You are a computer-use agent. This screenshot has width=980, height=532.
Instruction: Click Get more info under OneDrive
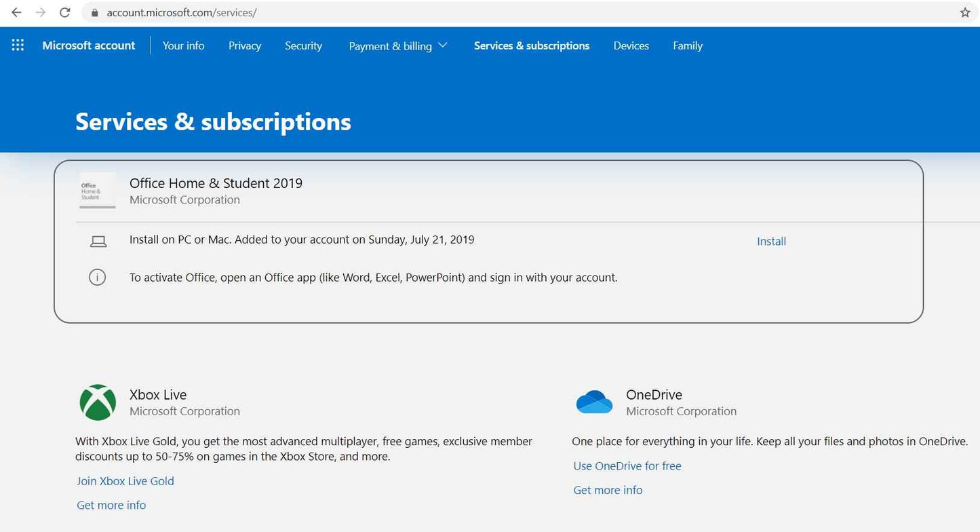(607, 490)
